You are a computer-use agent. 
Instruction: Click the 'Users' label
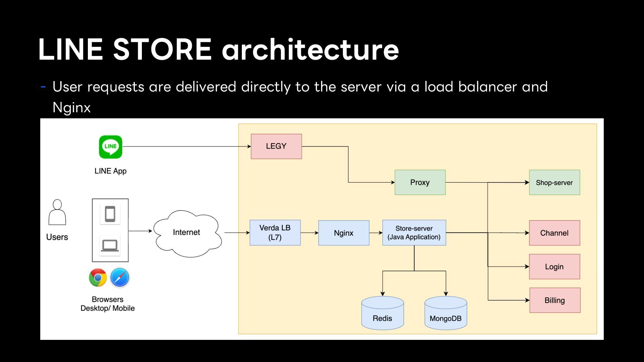(57, 237)
